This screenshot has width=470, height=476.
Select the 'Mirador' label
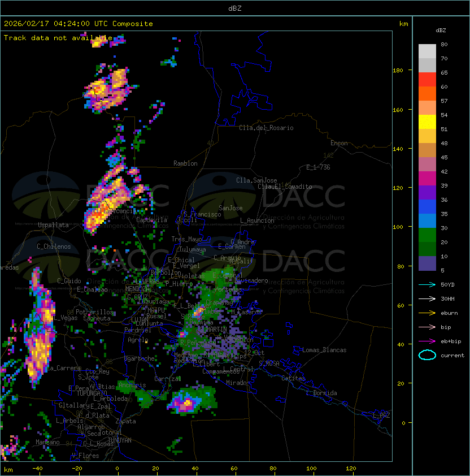(x=238, y=383)
